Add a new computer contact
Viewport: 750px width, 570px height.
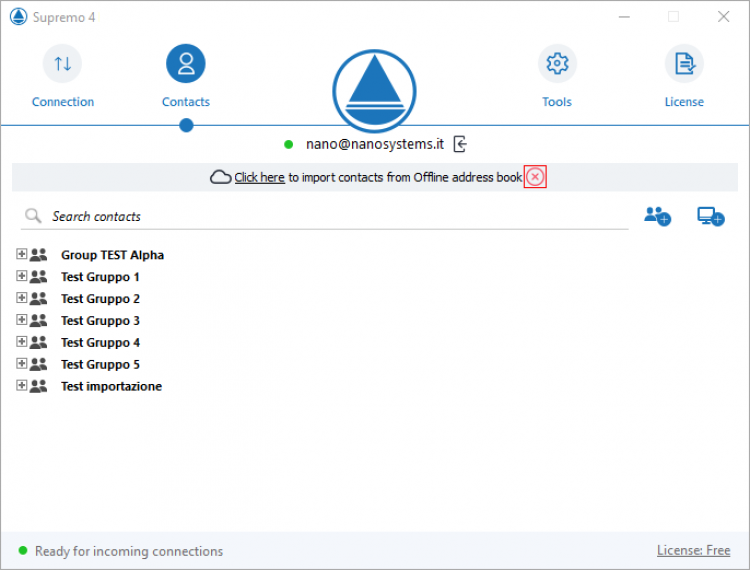click(x=711, y=216)
